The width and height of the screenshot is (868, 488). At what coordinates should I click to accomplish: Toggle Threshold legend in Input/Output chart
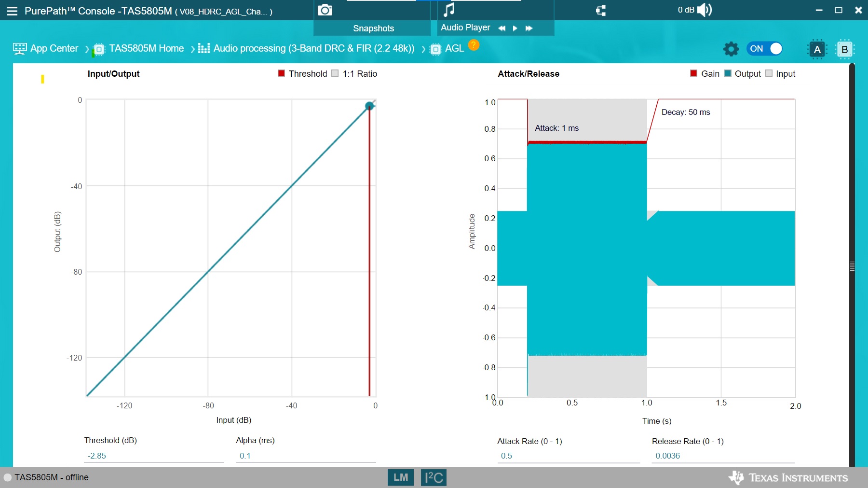[x=282, y=73]
